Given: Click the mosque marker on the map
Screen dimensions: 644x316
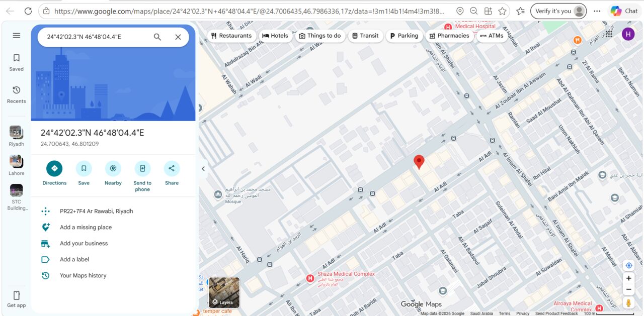Looking at the screenshot, I should coord(217,194).
